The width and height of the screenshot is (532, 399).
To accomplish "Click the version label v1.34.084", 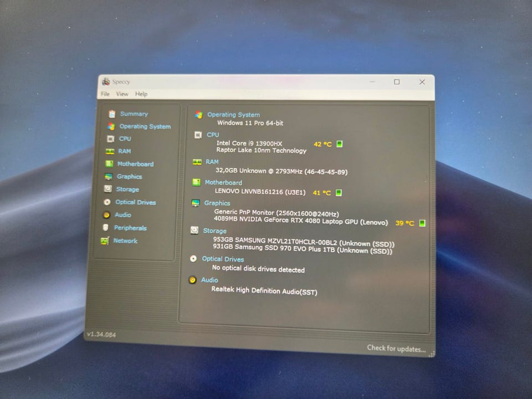I will point(101,335).
